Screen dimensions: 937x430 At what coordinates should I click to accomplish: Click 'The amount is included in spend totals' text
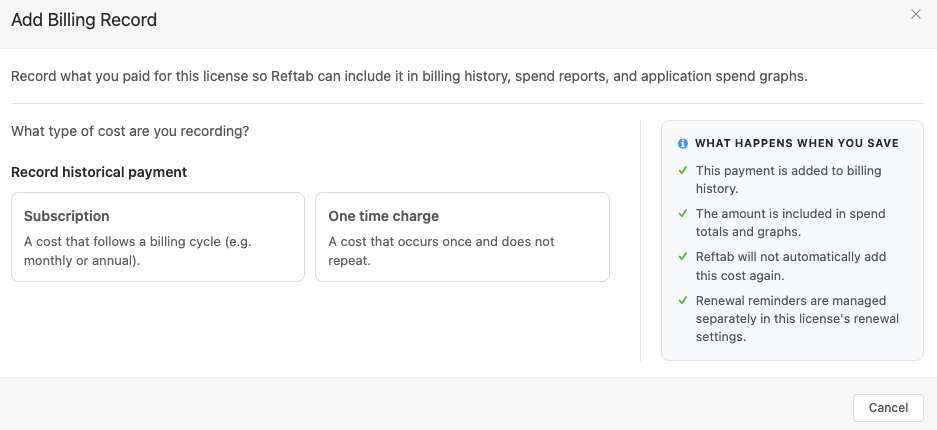click(790, 223)
